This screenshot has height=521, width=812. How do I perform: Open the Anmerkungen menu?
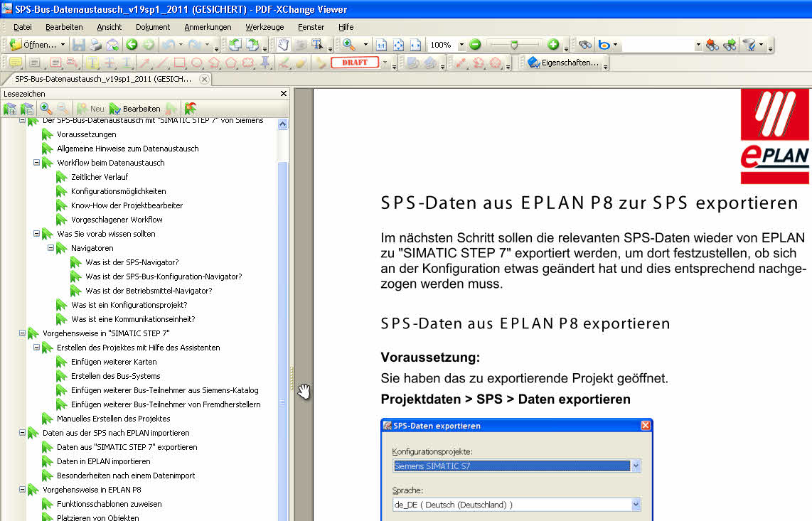208,27
